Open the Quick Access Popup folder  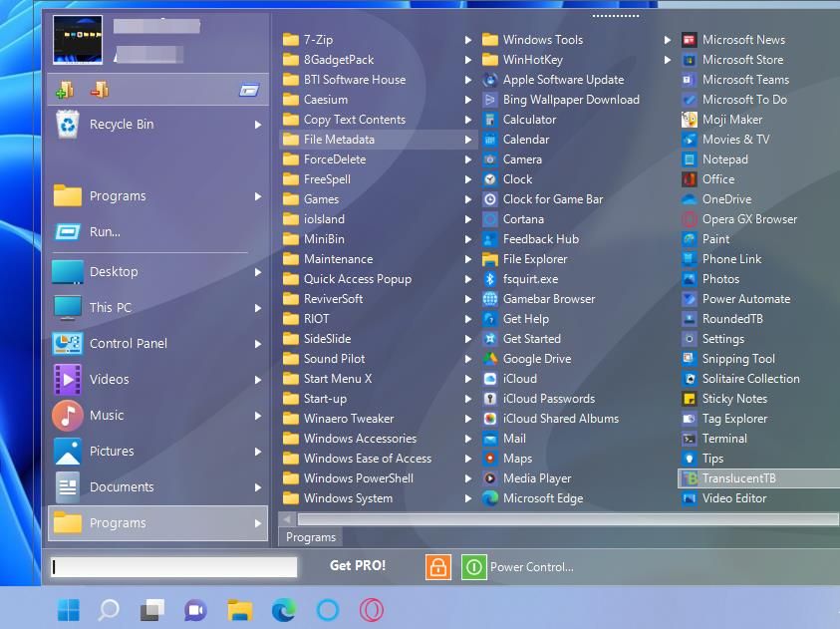379,278
